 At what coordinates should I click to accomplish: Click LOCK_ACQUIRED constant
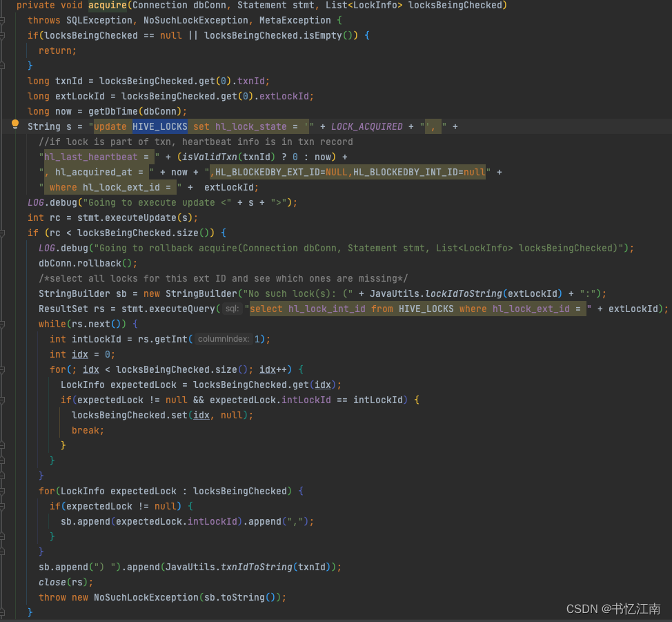(x=367, y=126)
